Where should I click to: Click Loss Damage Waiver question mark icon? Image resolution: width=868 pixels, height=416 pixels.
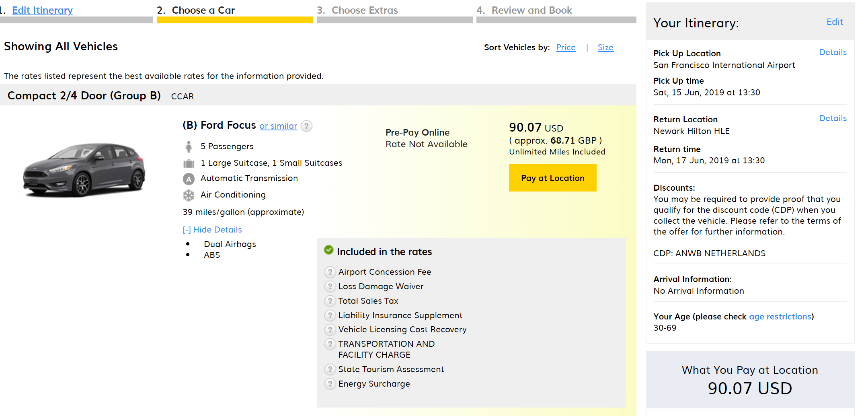330,286
